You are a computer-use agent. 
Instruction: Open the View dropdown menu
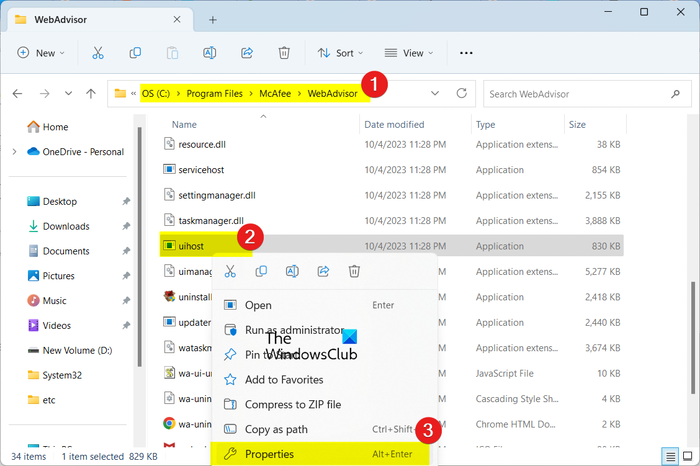tap(410, 53)
